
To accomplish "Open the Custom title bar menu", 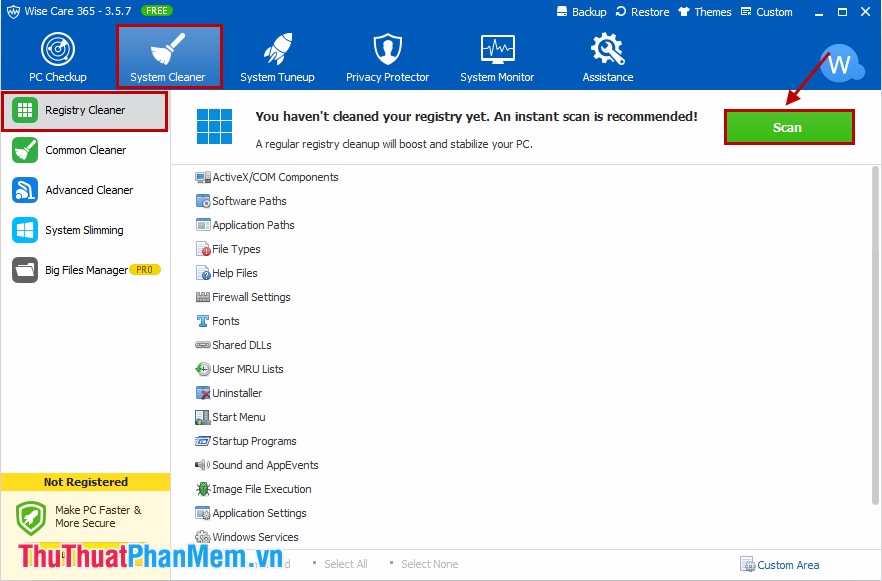I will 766,12.
